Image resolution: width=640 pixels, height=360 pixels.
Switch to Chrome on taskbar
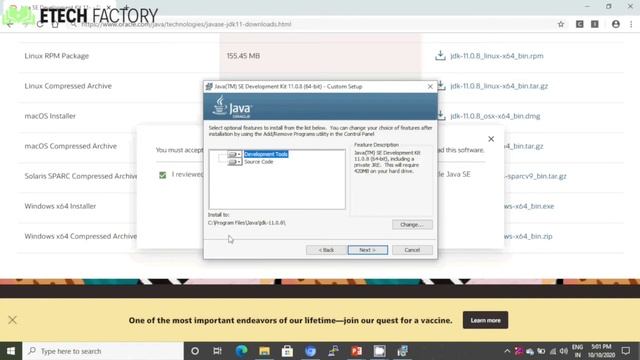coord(310,351)
